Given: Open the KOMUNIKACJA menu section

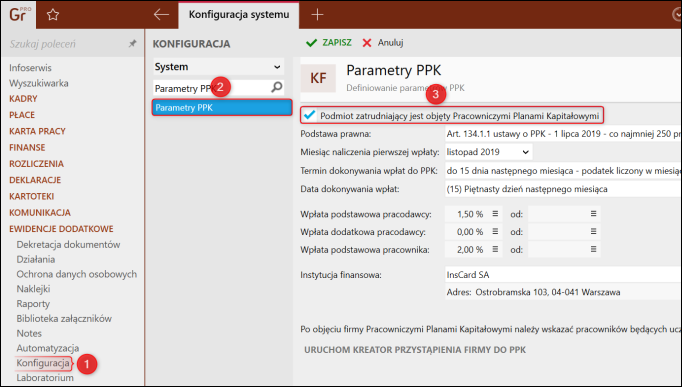Looking at the screenshot, I should click(40, 213).
